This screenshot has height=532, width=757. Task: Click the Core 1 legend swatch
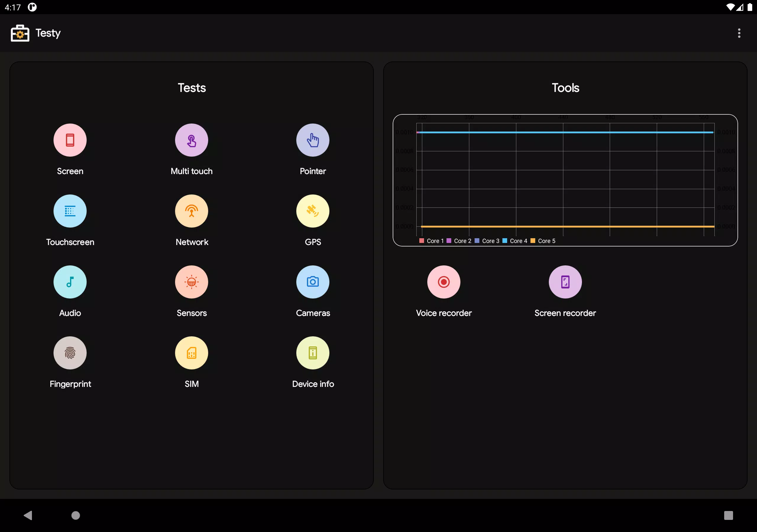(421, 241)
